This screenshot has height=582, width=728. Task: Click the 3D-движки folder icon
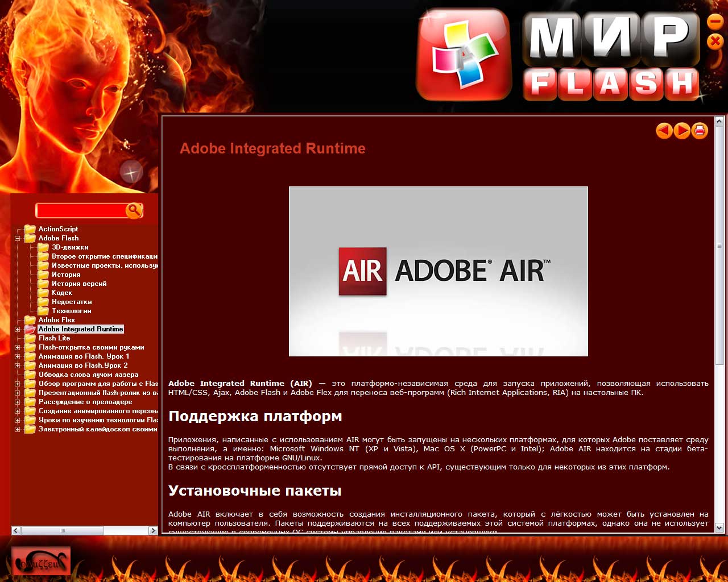point(43,247)
